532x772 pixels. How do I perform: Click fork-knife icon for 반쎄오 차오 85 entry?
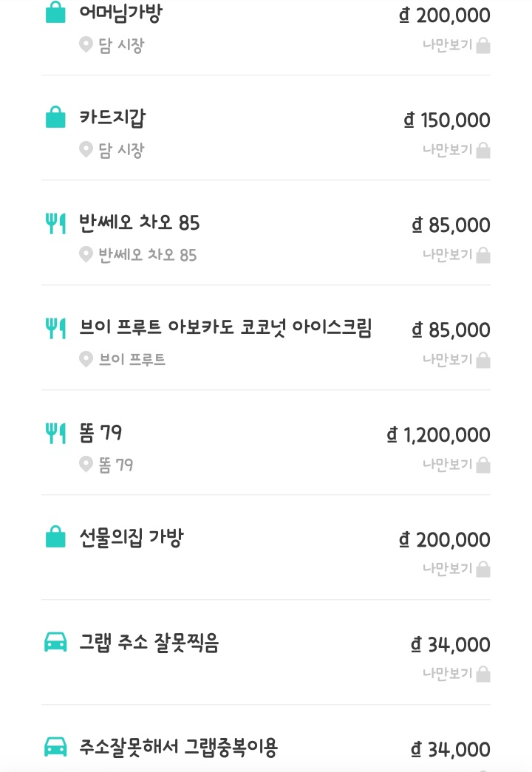(x=55, y=222)
